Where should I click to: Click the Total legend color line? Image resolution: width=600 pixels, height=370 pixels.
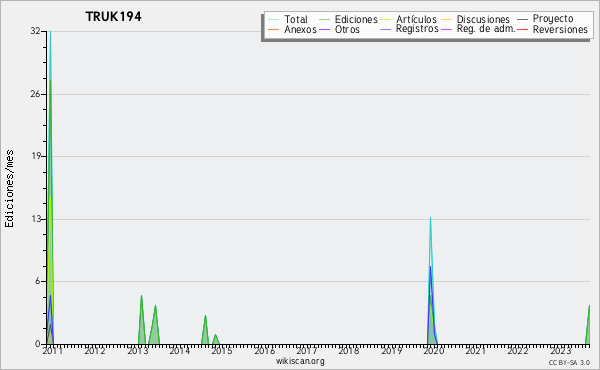[x=274, y=20]
